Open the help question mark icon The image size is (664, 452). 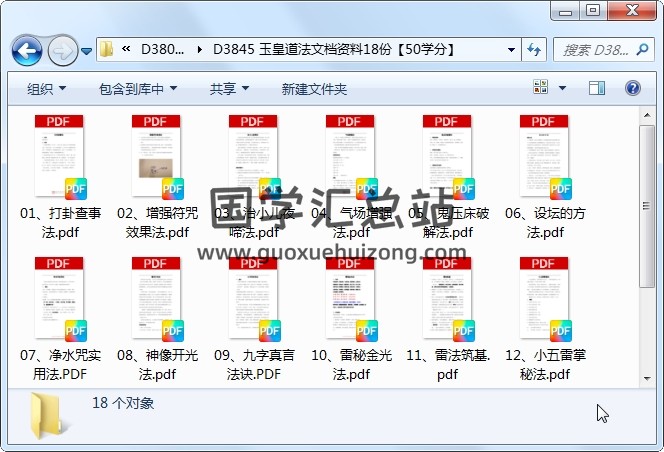(x=632, y=89)
